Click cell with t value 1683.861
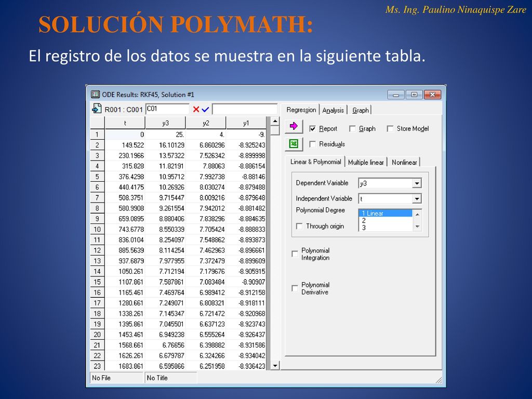Image resolution: width=532 pixels, height=399 pixels. pos(125,366)
